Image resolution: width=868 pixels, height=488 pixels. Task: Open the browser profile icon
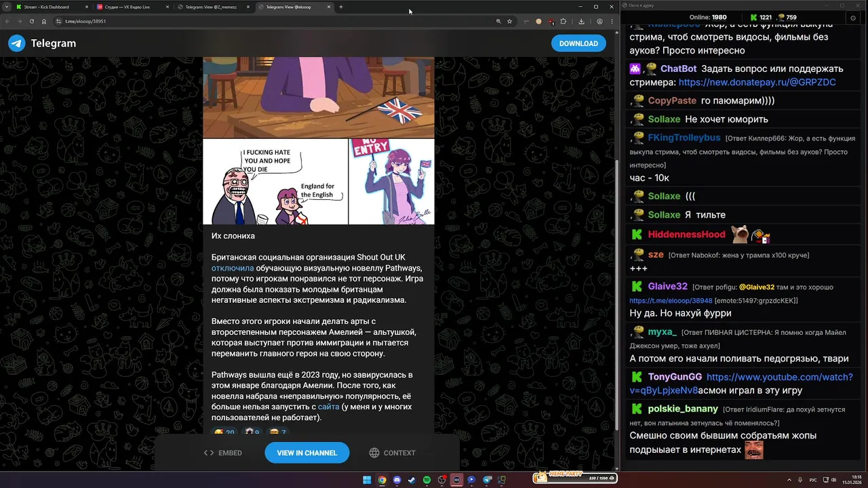[x=599, y=21]
